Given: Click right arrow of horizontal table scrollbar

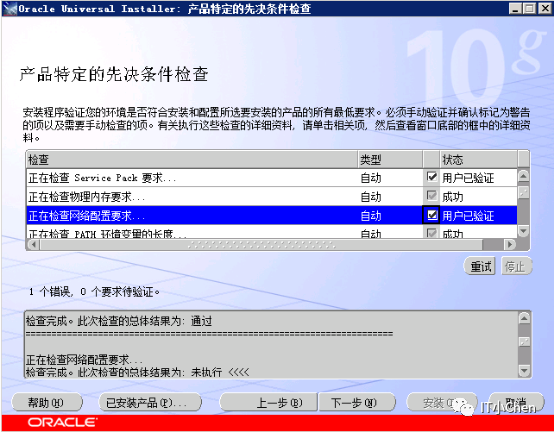Looking at the screenshot, I should [x=509, y=244].
